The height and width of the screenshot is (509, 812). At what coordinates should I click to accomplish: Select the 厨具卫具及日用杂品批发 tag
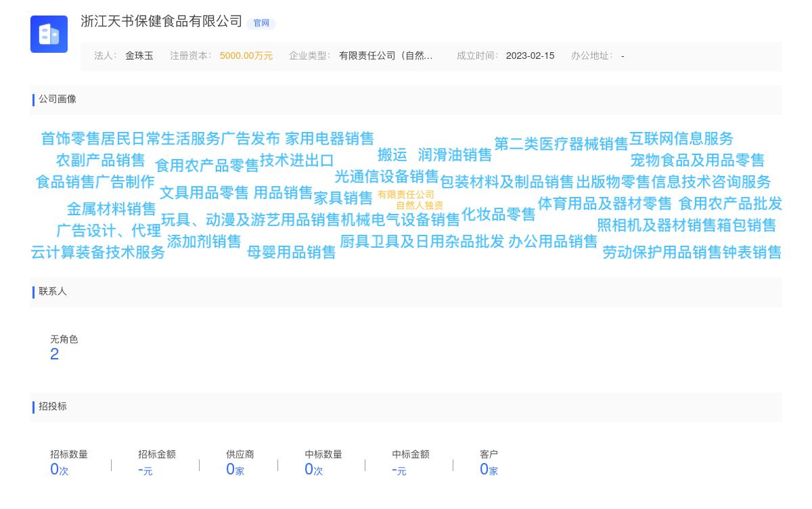[x=422, y=242]
